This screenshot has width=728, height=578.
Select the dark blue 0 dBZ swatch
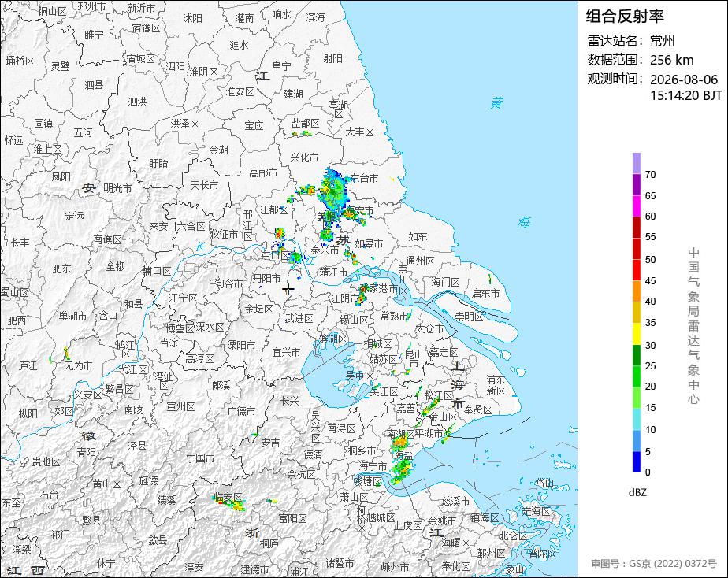click(x=637, y=461)
